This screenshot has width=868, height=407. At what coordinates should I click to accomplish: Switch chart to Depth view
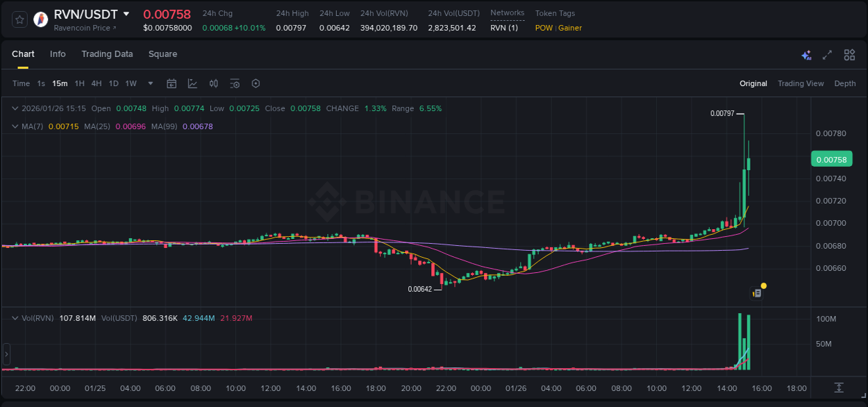pos(844,83)
